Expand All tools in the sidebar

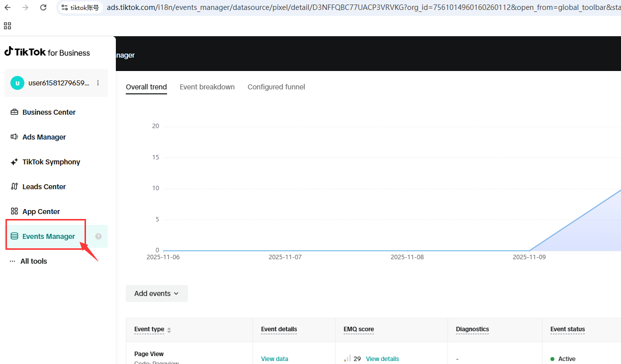click(x=33, y=261)
